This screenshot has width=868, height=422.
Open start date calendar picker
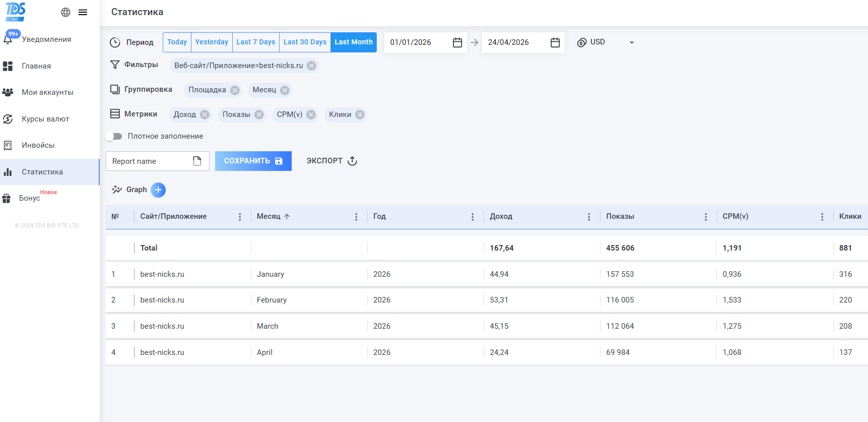[x=457, y=42]
